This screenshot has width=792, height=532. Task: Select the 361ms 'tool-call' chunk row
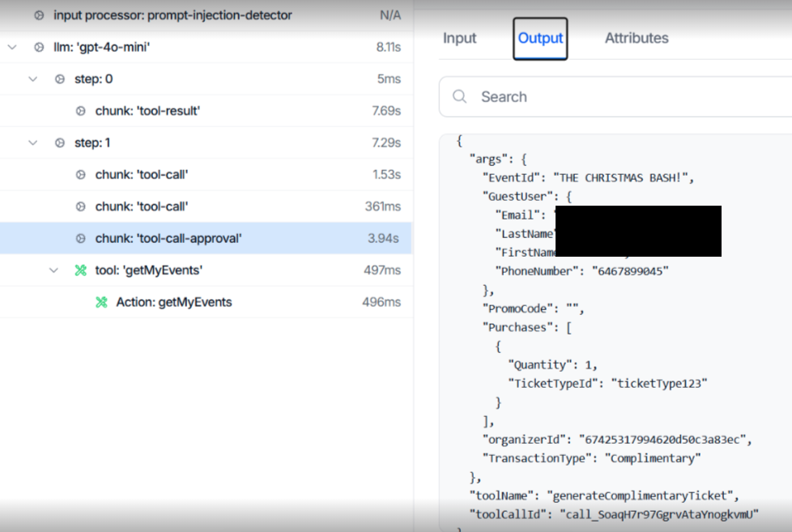click(x=202, y=206)
